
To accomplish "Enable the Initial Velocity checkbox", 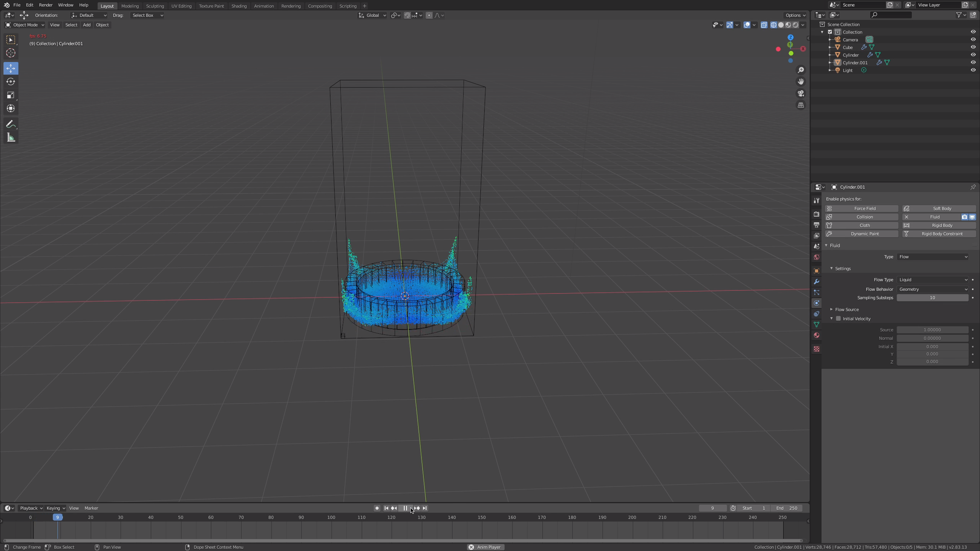I will coord(838,319).
